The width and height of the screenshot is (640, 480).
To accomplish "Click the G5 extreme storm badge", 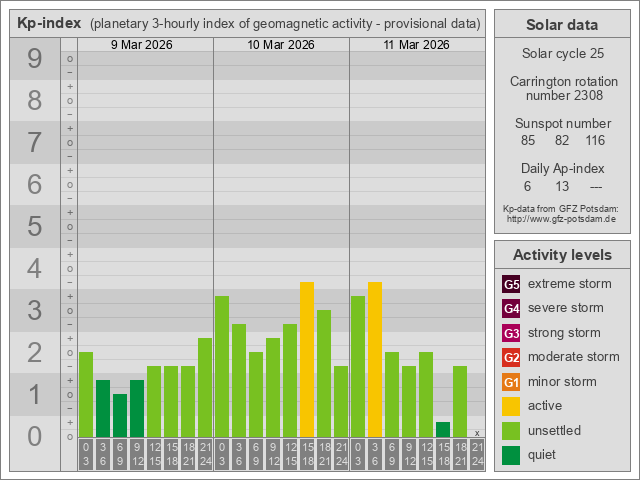I will [511, 284].
